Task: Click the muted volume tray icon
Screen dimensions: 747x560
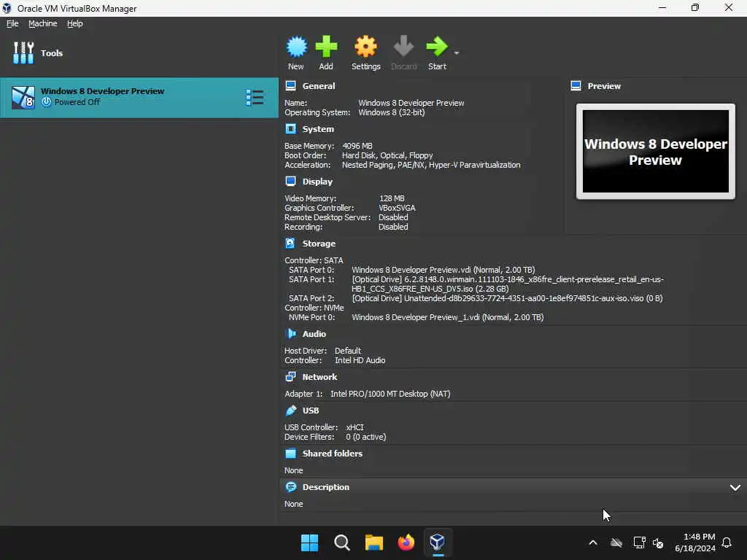Action: (x=658, y=542)
